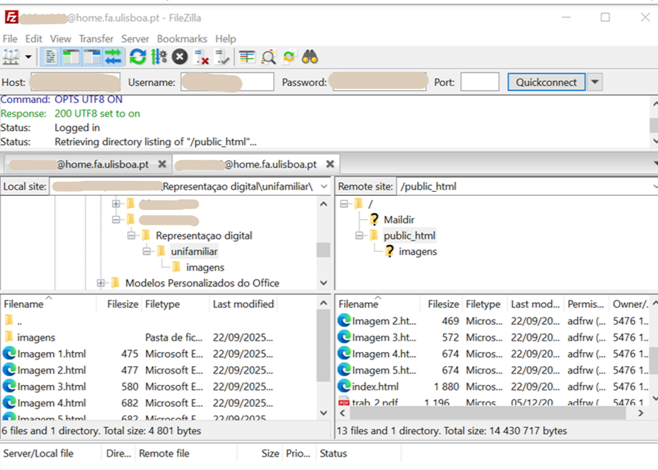The width and height of the screenshot is (658, 470).
Task: Cancel the current operation
Action: 180,57
